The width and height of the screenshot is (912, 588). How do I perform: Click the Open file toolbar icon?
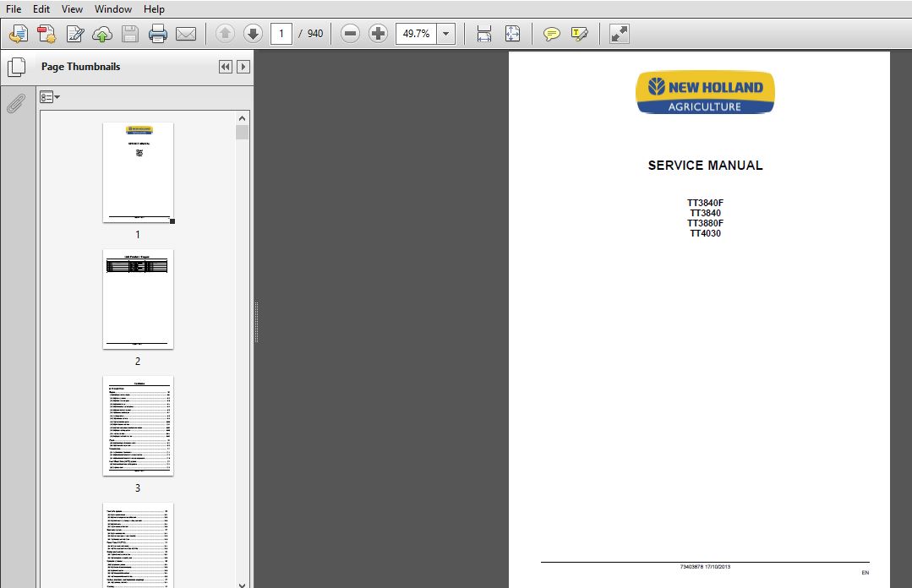18,34
